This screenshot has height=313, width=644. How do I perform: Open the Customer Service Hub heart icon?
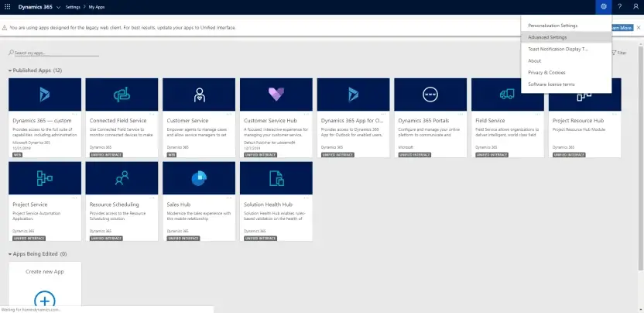coord(276,95)
